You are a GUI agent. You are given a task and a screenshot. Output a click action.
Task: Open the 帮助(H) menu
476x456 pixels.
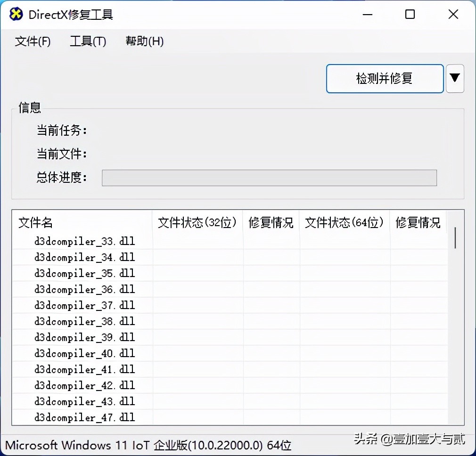pyautogui.click(x=144, y=41)
